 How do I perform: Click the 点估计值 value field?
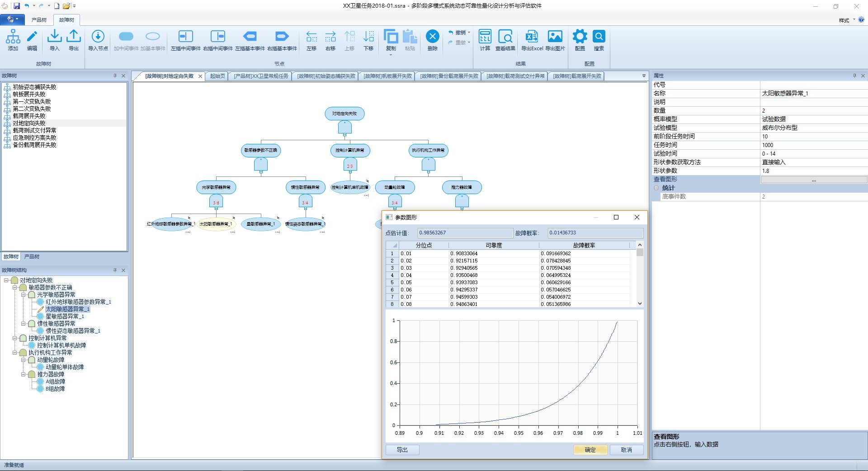click(x=465, y=233)
